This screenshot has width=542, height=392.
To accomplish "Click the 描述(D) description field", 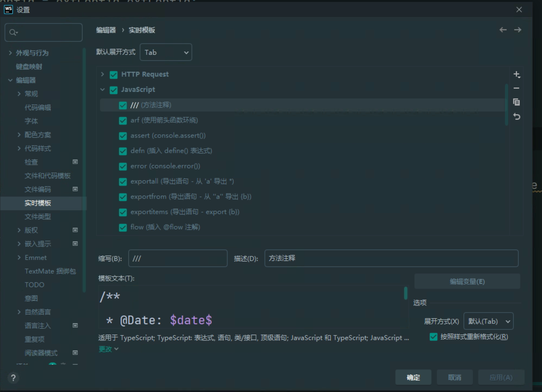I will coord(391,258).
